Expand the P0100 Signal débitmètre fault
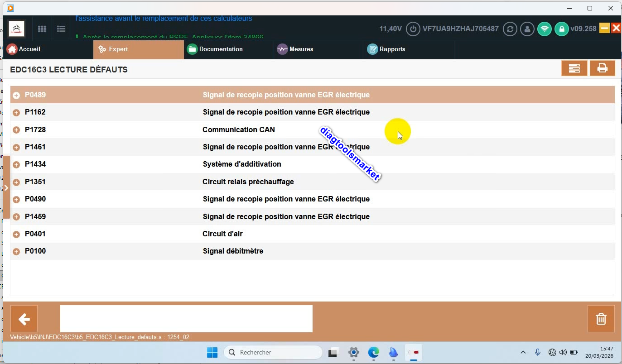Image resolution: width=622 pixels, height=364 pixels. tap(16, 251)
